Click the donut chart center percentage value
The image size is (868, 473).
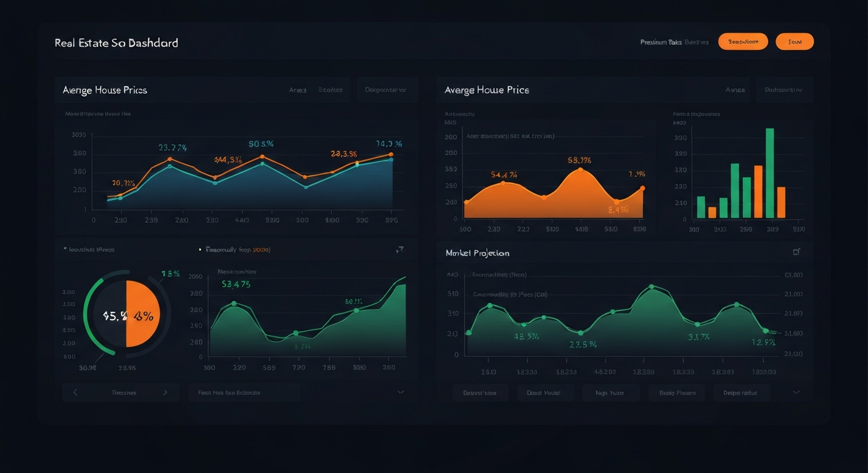pyautogui.click(x=128, y=316)
